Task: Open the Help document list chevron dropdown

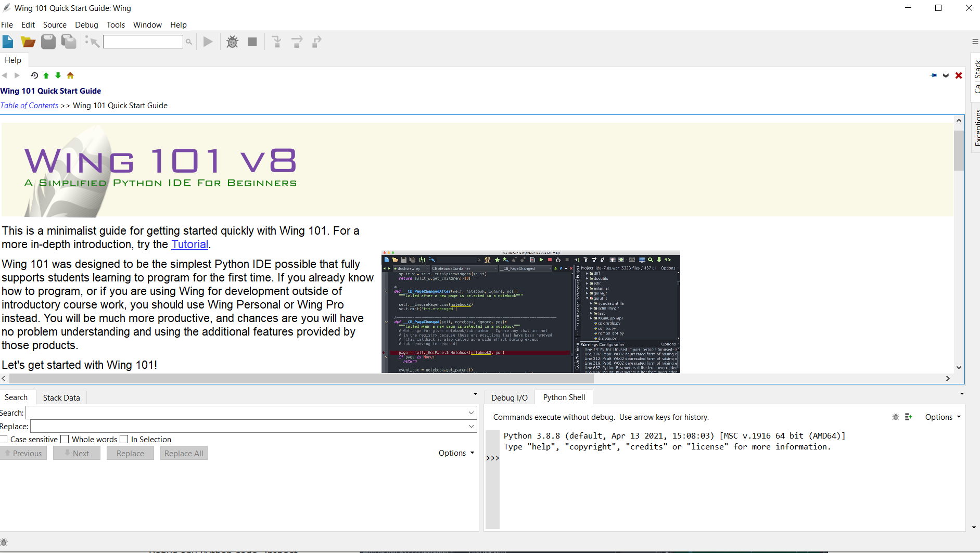Action: point(946,75)
